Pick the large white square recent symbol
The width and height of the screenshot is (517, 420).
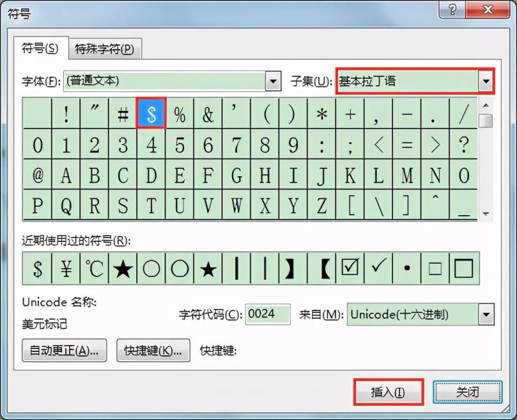[x=463, y=268]
